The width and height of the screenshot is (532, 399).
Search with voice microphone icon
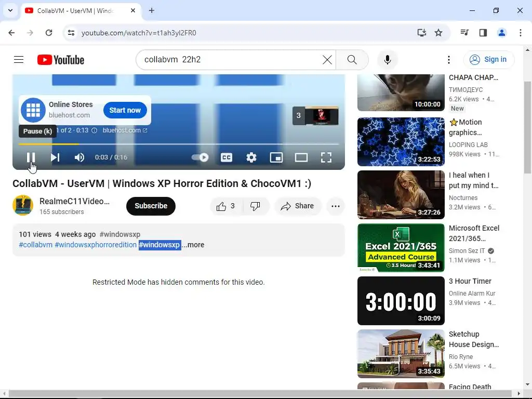[x=388, y=60]
